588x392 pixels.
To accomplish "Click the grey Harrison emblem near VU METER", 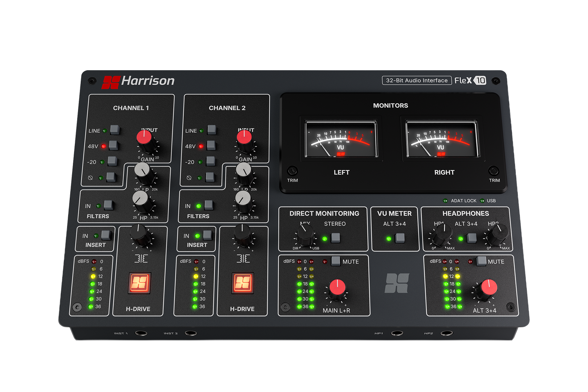I will point(397,283).
